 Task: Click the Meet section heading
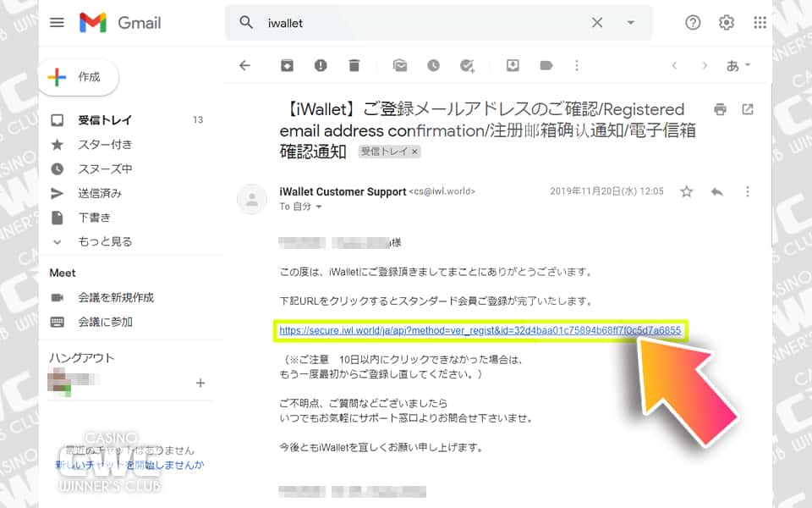[63, 273]
